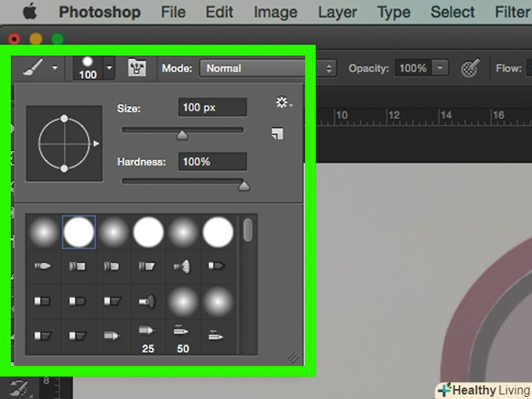Create new preset from this brush
The height and width of the screenshot is (399, 532).
[x=277, y=134]
